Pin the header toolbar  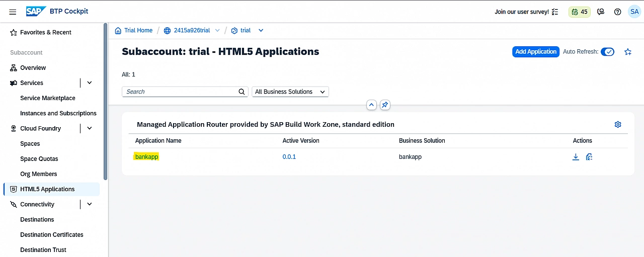pyautogui.click(x=385, y=105)
